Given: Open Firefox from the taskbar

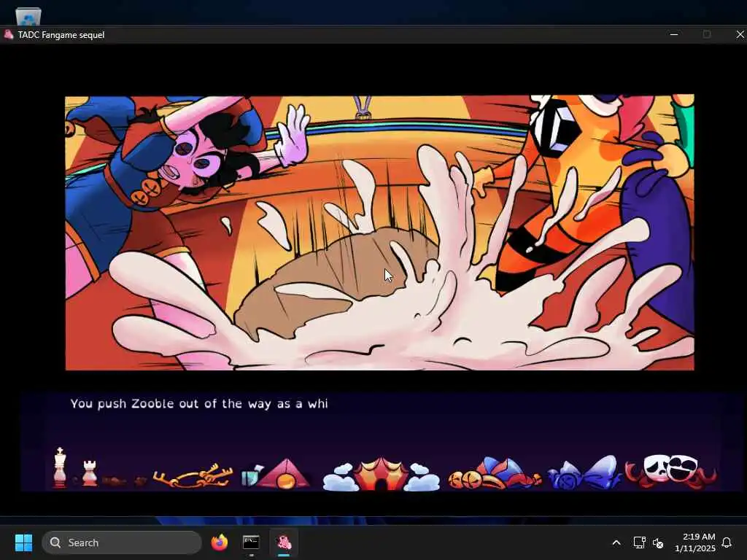Looking at the screenshot, I should tap(219, 542).
